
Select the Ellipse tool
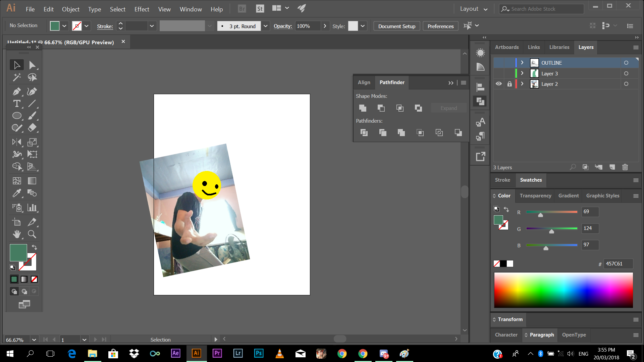pos(16,116)
